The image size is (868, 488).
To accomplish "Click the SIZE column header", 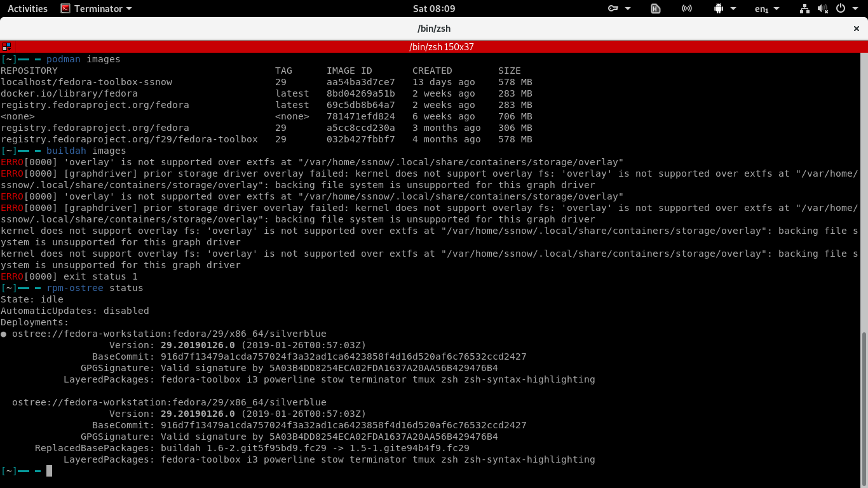I will [x=510, y=71].
